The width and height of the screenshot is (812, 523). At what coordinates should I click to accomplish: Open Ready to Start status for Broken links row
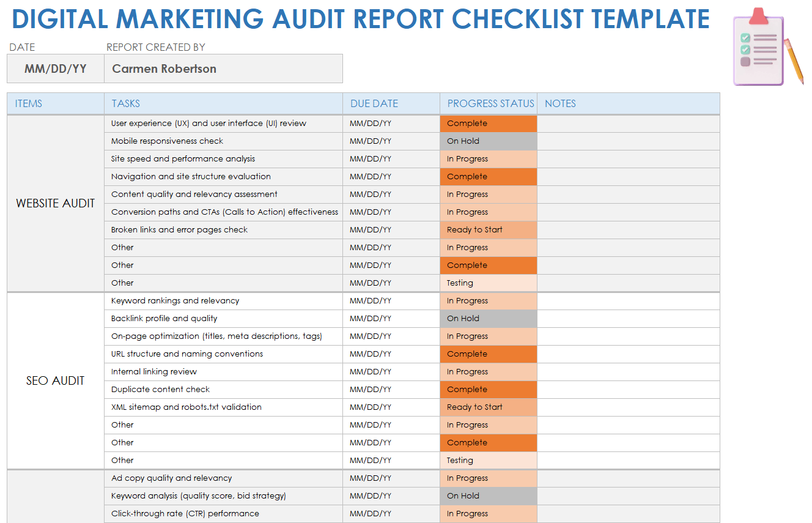[x=488, y=230]
